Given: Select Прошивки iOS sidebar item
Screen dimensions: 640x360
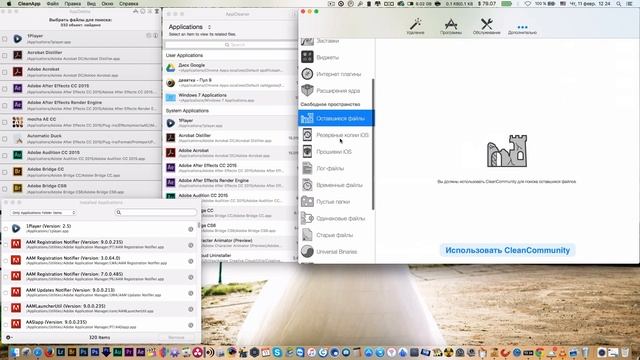Looking at the screenshot, I should click(x=336, y=152).
